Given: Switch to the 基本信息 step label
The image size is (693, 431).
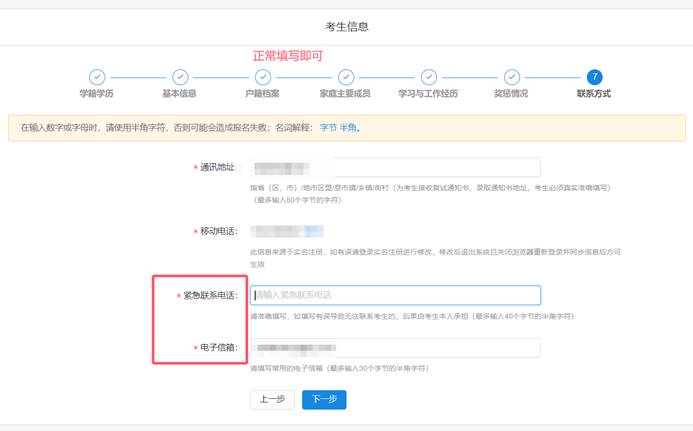Looking at the screenshot, I should [180, 94].
